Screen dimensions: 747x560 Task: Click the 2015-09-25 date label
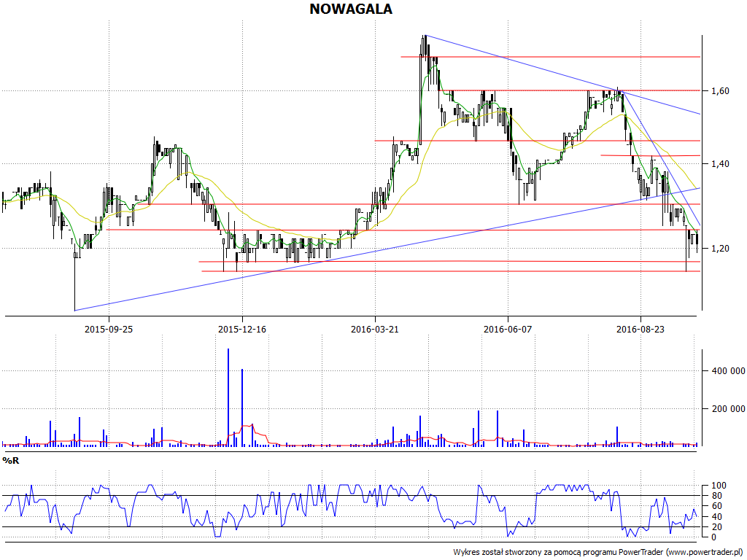click(x=109, y=329)
